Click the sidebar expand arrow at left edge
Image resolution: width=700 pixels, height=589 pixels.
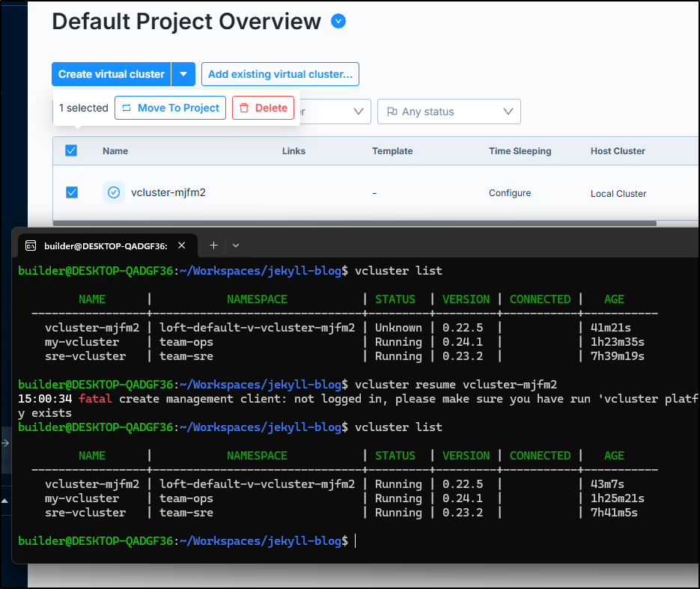[5, 443]
